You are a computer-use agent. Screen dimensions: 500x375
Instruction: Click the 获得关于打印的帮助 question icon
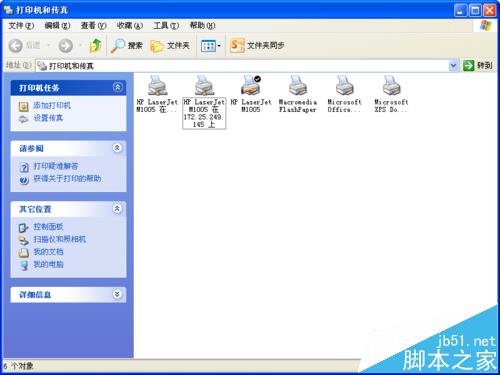point(24,180)
